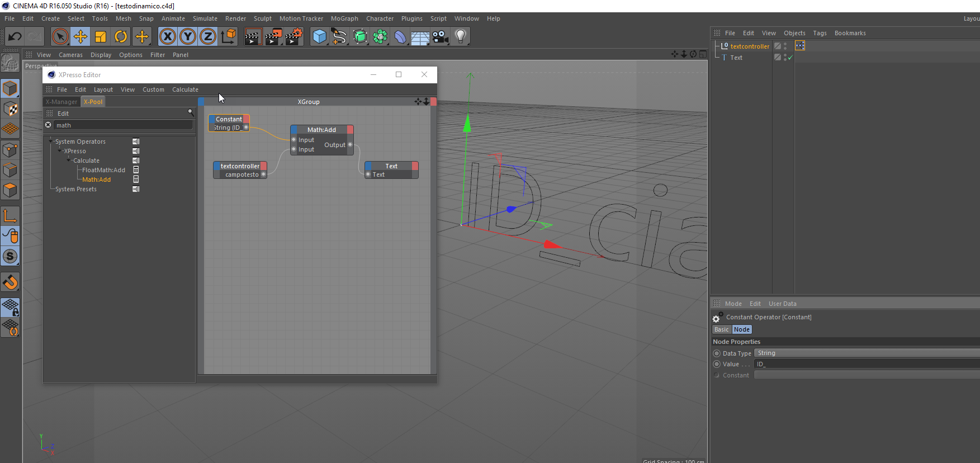The height and width of the screenshot is (463, 980).
Task: Click the Undo arrow in the toolbar
Action: tap(15, 37)
